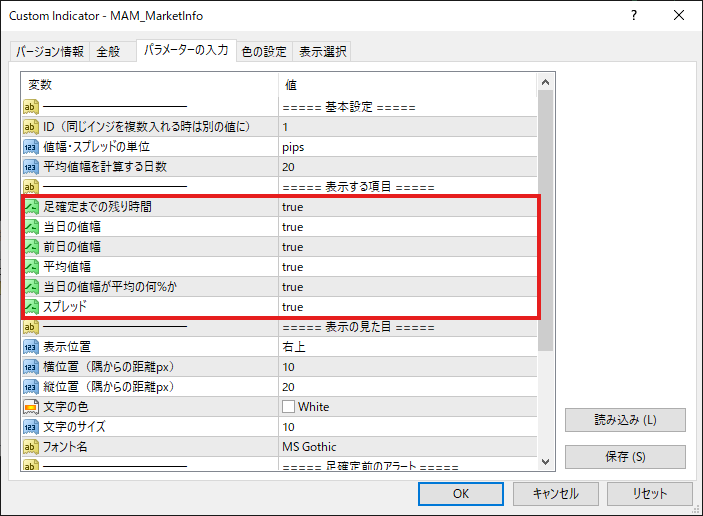Select the ID（同じインジを複数入れる時は別の値に） label
This screenshot has width=703, height=516.
(x=147, y=127)
